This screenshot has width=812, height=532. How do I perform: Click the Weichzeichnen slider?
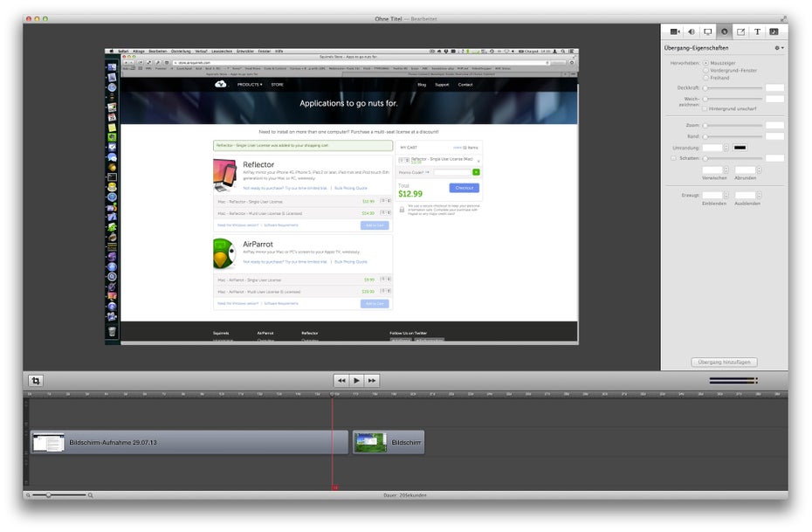(x=733, y=99)
